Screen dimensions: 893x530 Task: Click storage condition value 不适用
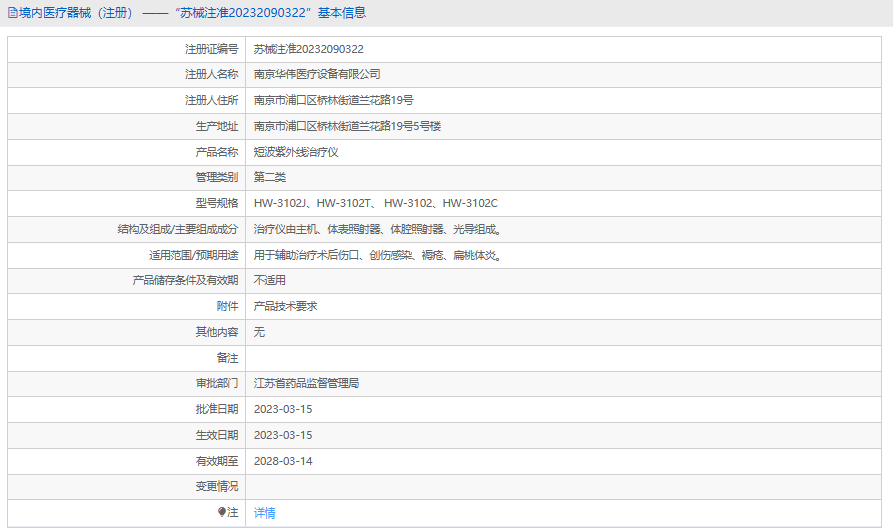point(269,280)
